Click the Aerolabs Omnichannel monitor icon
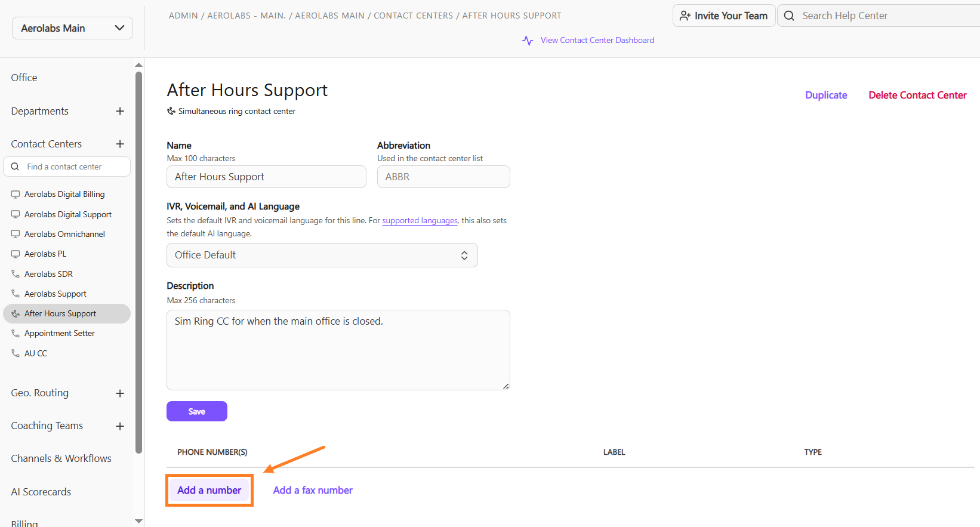 (x=16, y=234)
